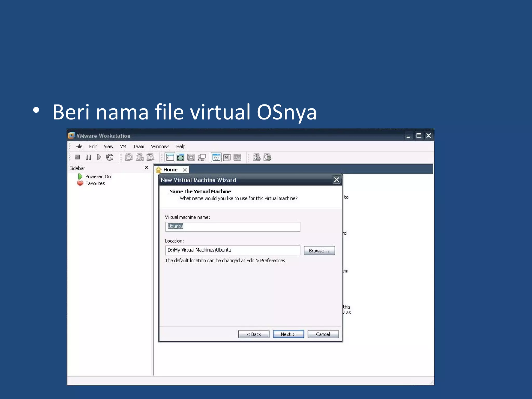Open the View menu
532x399 pixels.
pos(109,147)
